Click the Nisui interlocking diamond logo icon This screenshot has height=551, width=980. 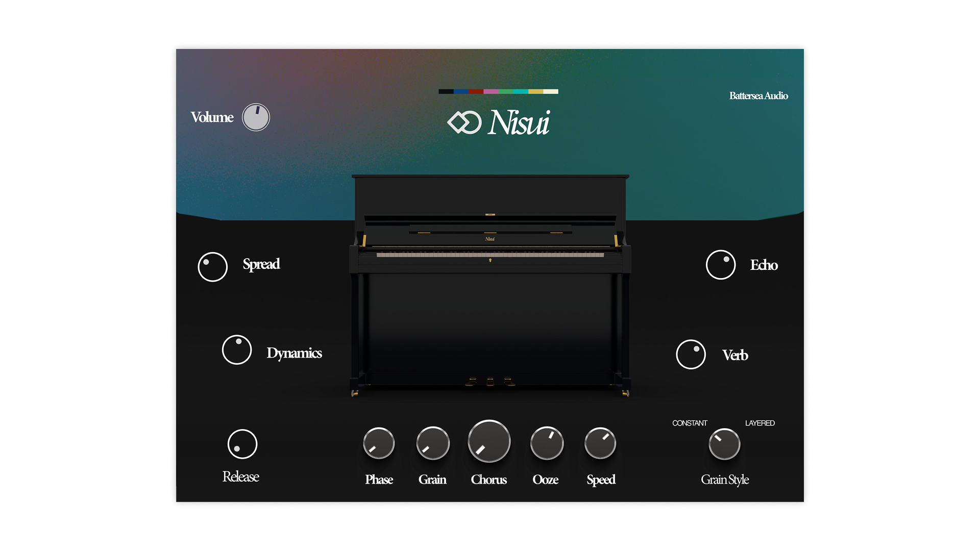[x=464, y=122]
